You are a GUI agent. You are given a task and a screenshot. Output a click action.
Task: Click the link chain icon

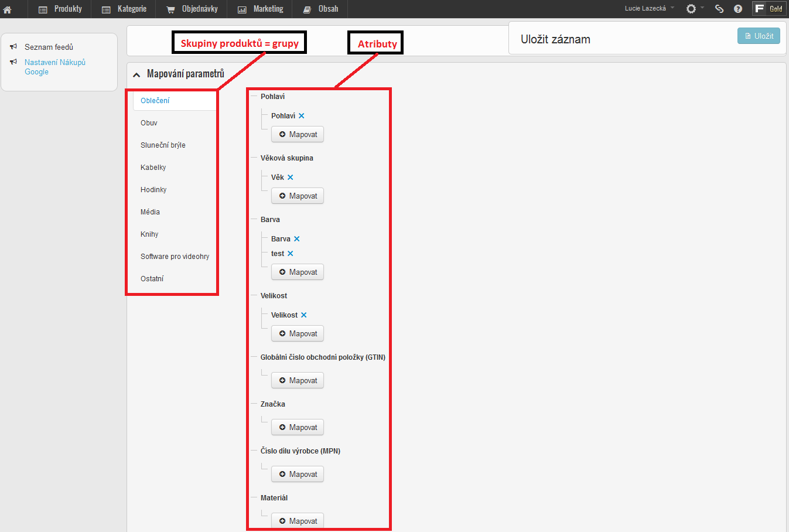(719, 9)
